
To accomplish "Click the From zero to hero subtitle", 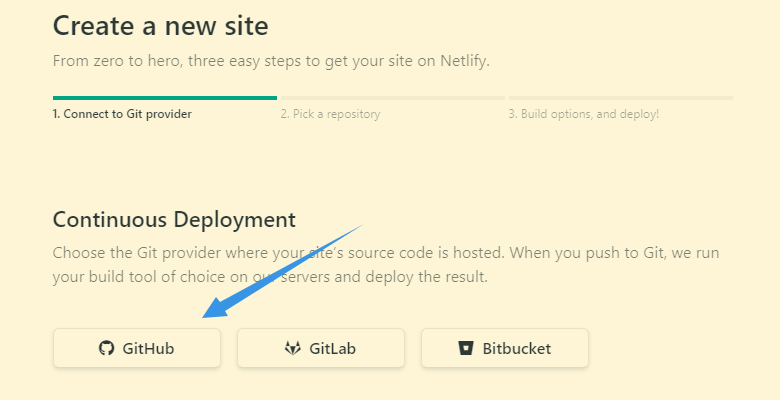I will 270,61.
